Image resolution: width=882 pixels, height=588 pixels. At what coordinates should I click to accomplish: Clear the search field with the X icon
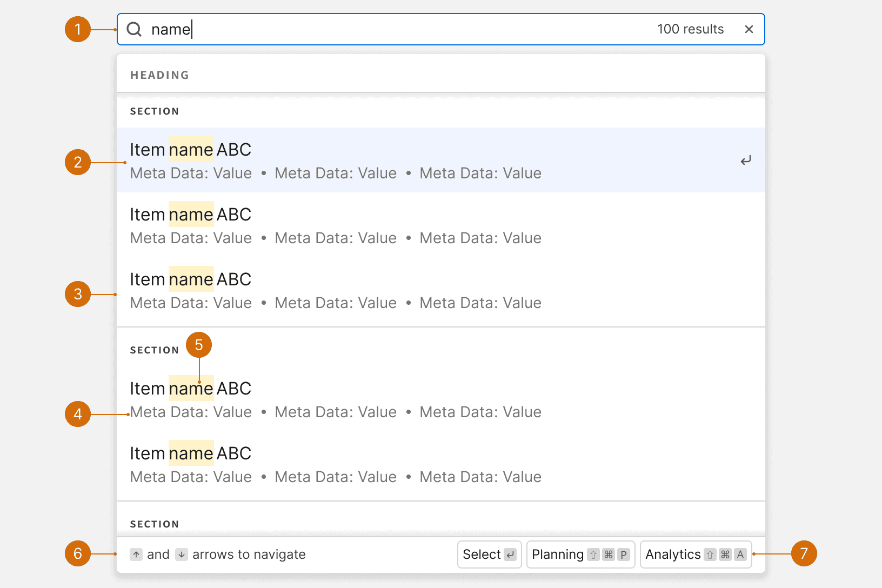point(749,29)
